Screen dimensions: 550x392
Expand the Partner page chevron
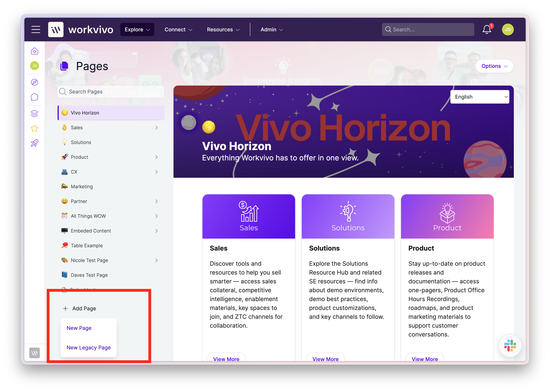(157, 201)
